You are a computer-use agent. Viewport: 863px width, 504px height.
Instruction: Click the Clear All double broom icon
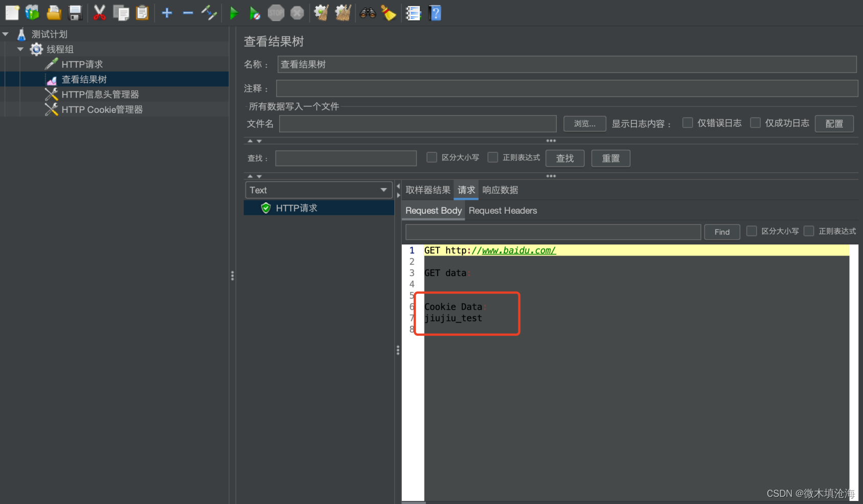click(343, 13)
